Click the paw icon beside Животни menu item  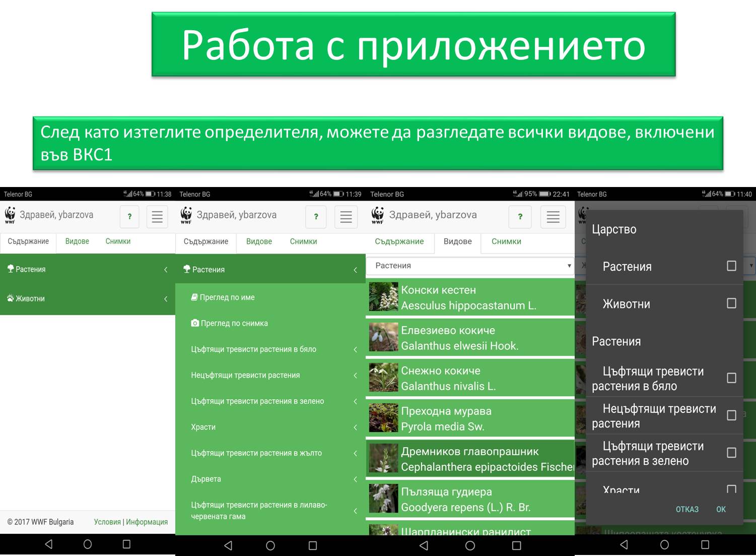tap(10, 298)
